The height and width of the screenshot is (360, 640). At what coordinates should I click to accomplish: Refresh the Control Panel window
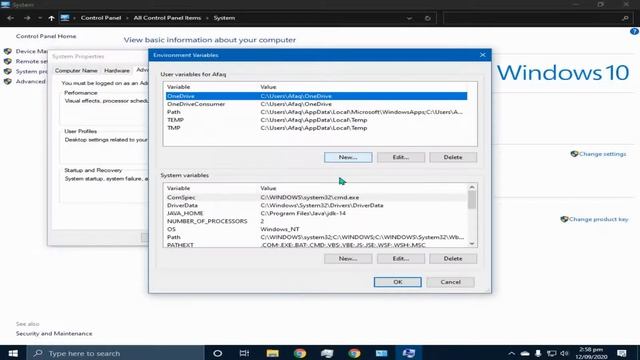(427, 18)
